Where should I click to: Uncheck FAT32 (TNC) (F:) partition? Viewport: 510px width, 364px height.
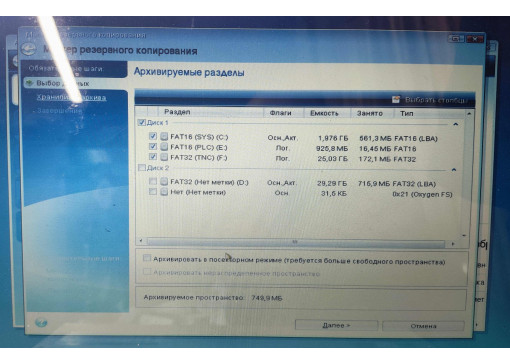(x=153, y=157)
